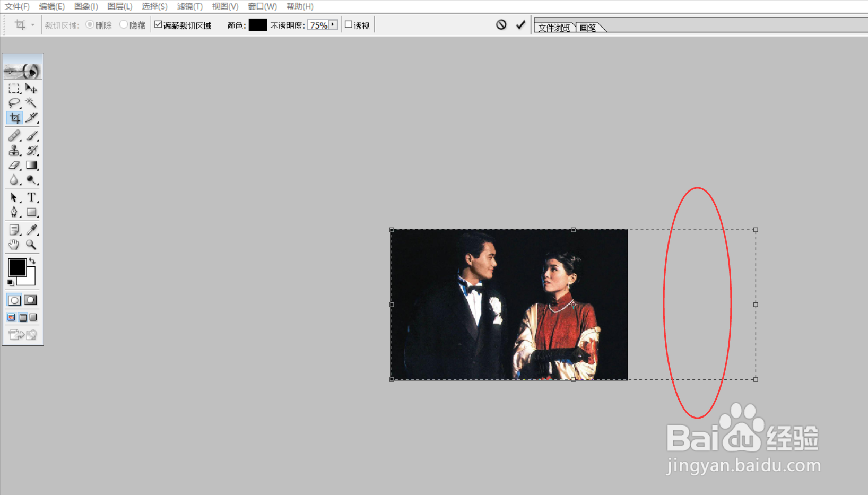Image resolution: width=868 pixels, height=495 pixels.
Task: Open the 选择(S) menu
Action: pos(154,6)
